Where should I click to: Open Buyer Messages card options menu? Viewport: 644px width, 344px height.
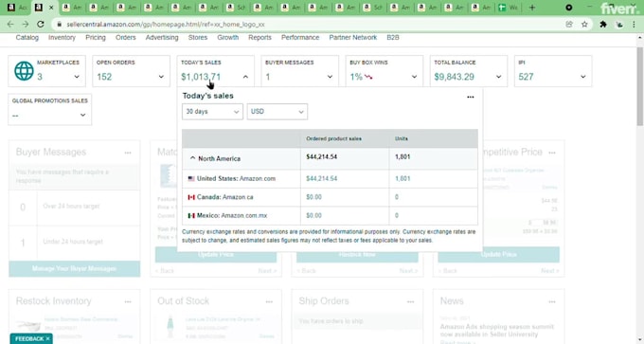click(128, 153)
